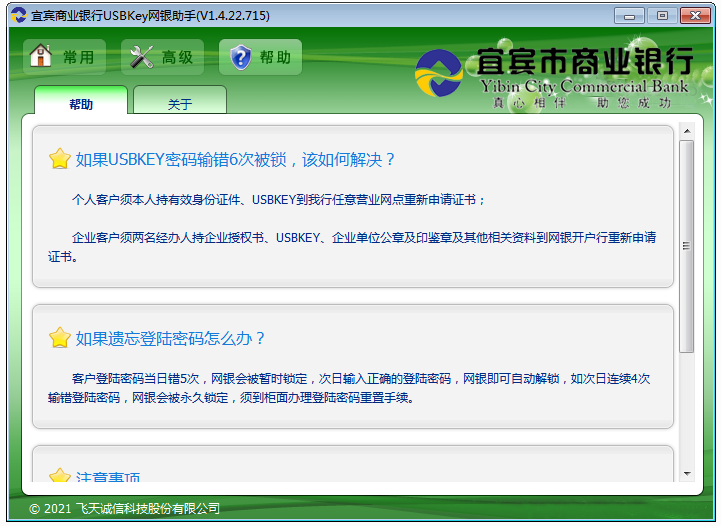
Task: Click the star icon beside the USBKEY locked question
Action: [60, 159]
